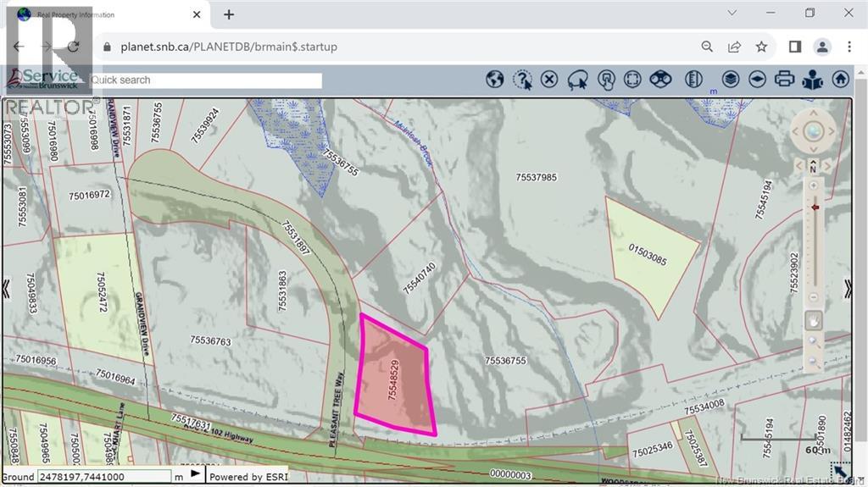Image resolution: width=868 pixels, height=487 pixels.
Task: Toggle the pan hand tool
Action: 813,321
